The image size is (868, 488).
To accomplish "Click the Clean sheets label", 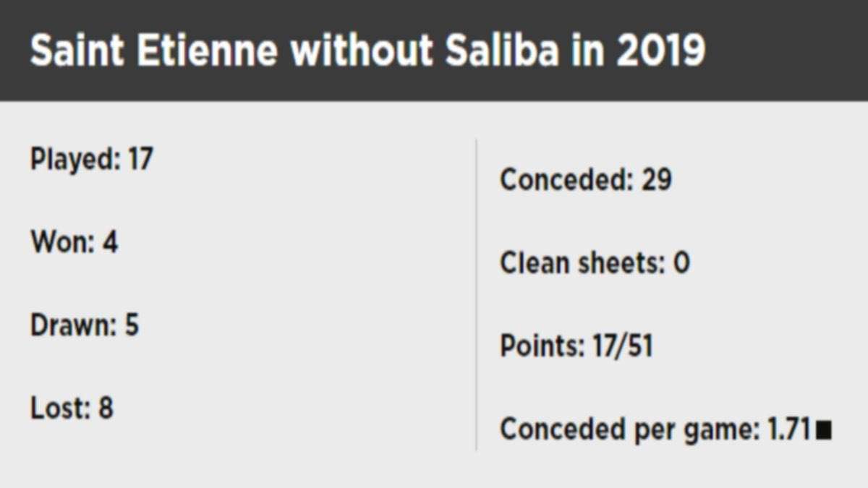I will point(582,263).
